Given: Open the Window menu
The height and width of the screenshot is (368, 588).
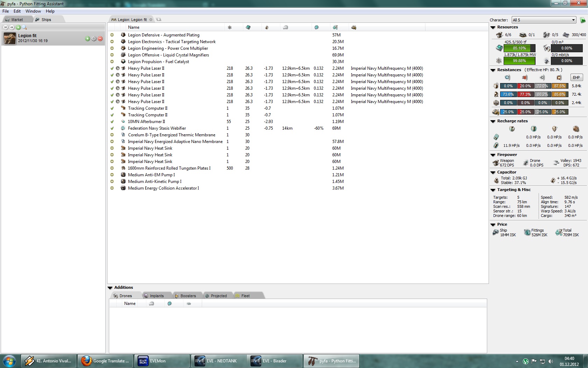Looking at the screenshot, I should coord(33,11).
